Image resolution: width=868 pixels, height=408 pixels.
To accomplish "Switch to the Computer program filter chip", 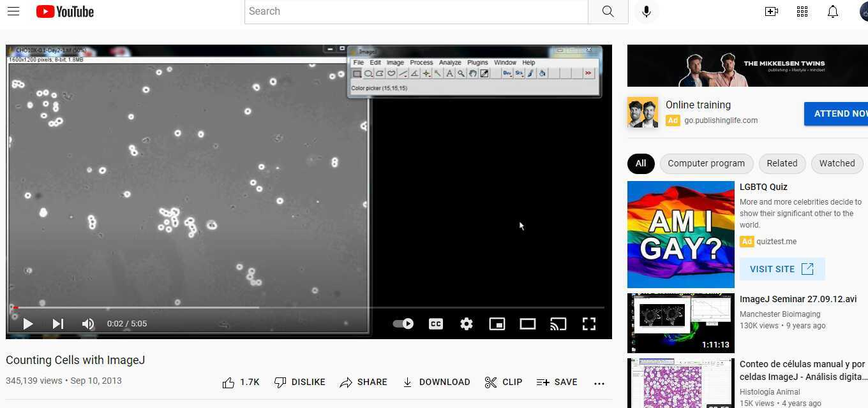I will tap(706, 163).
